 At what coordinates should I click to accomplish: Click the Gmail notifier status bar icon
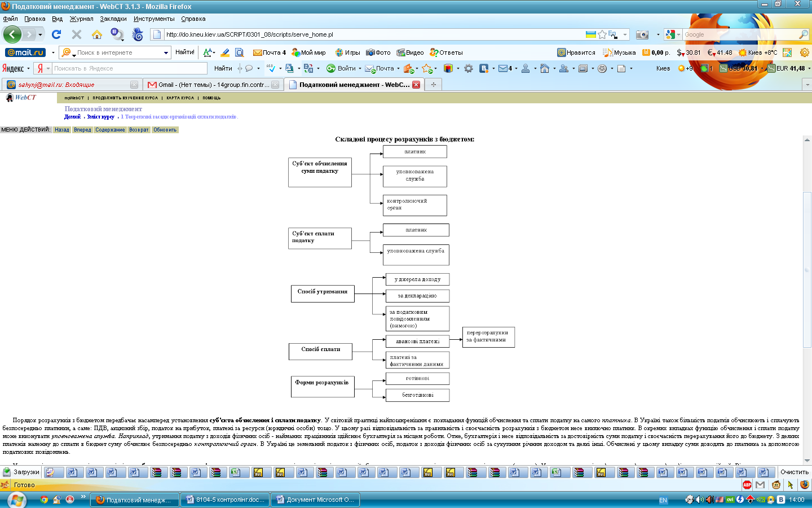click(x=760, y=485)
